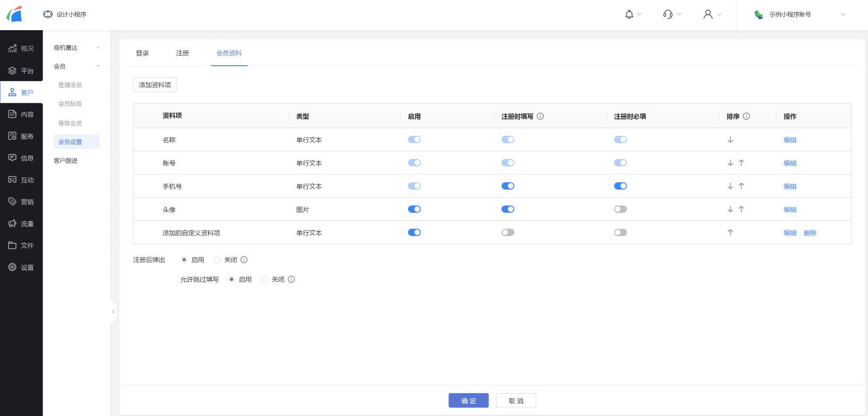Screen dimensions: 868x416
Task: Move 名称 row down
Action: (730, 139)
